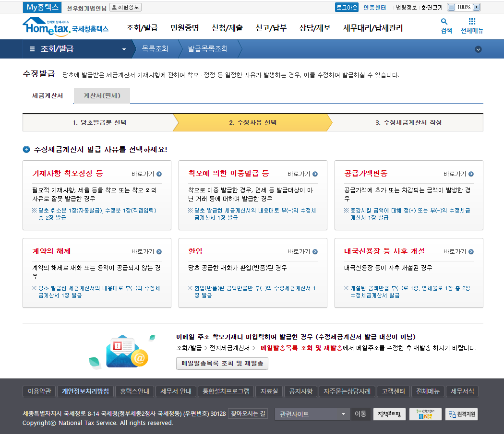Expand the 조회/발급 section dropdown arrow

pos(124,49)
